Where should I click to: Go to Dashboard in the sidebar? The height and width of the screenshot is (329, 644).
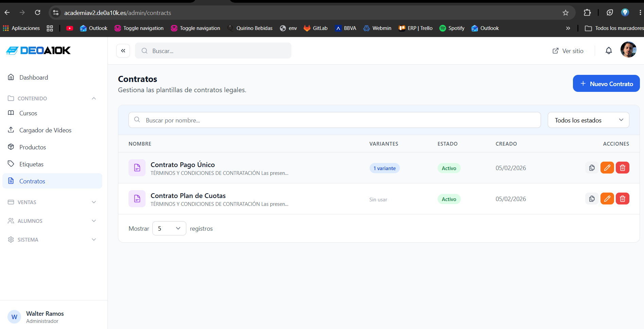click(52, 77)
